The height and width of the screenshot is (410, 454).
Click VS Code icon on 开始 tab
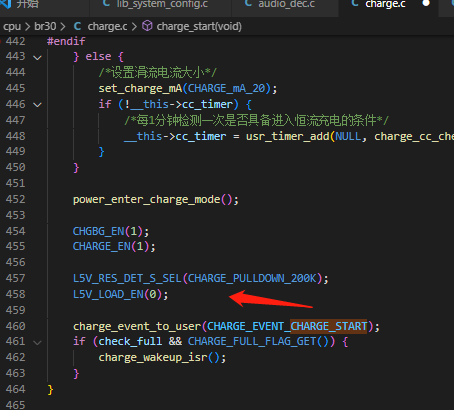(x=6, y=4)
